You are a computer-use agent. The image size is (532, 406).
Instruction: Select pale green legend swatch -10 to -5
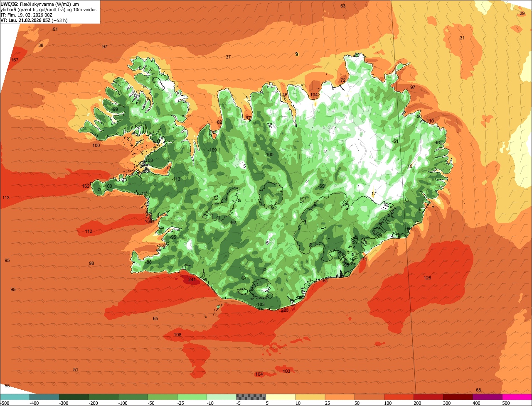(x=222, y=397)
